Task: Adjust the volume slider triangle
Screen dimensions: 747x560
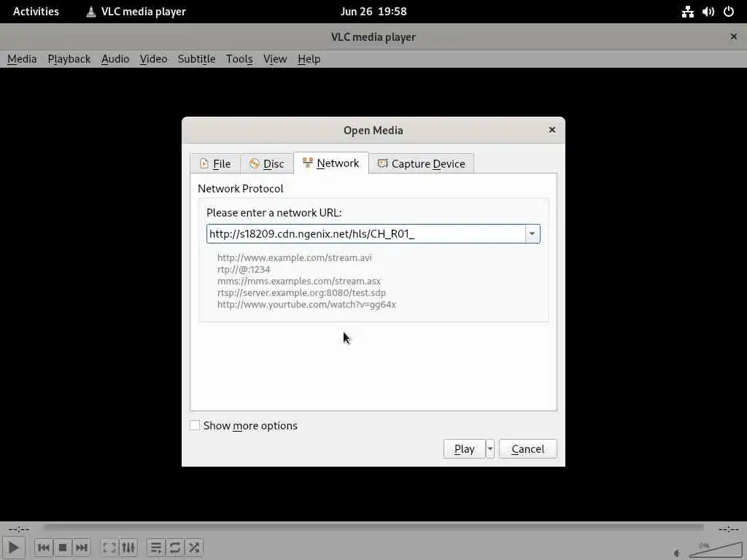Action: click(x=715, y=550)
